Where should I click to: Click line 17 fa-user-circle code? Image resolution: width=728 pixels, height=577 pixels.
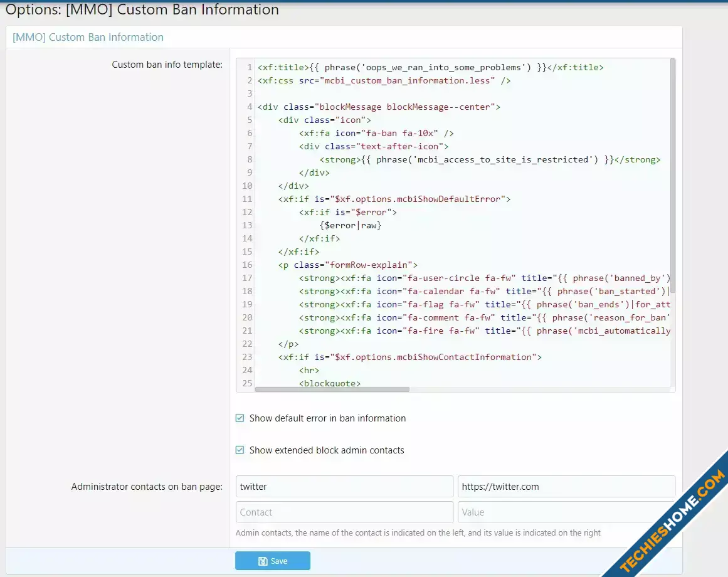pyautogui.click(x=485, y=278)
